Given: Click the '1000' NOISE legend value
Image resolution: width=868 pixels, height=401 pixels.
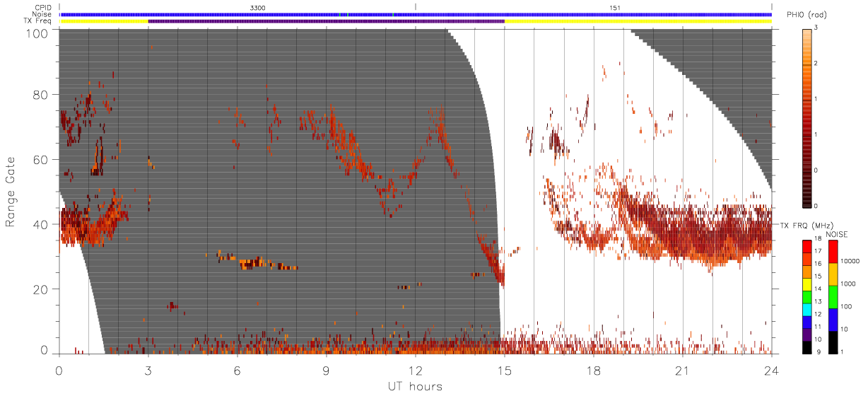Looking at the screenshot, I should (x=848, y=284).
